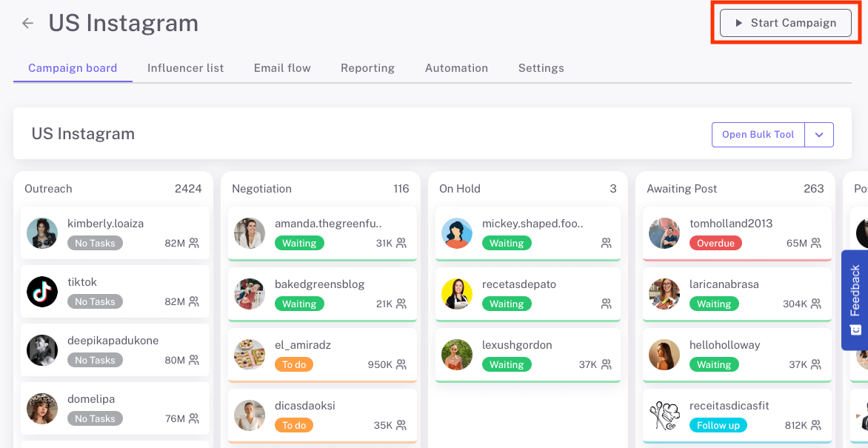This screenshot has height=448, width=868.
Task: Click the No Tasks badge on kimberly.loaiza
Action: (x=96, y=243)
